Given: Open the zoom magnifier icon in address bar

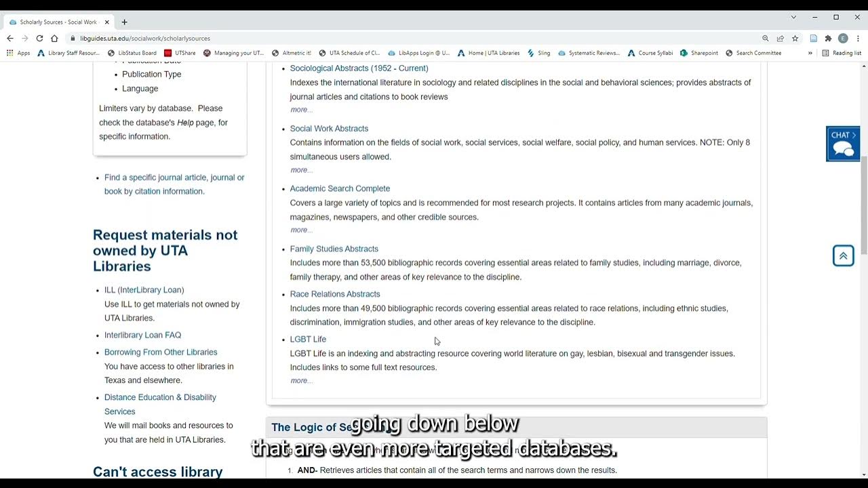Looking at the screenshot, I should (x=766, y=39).
